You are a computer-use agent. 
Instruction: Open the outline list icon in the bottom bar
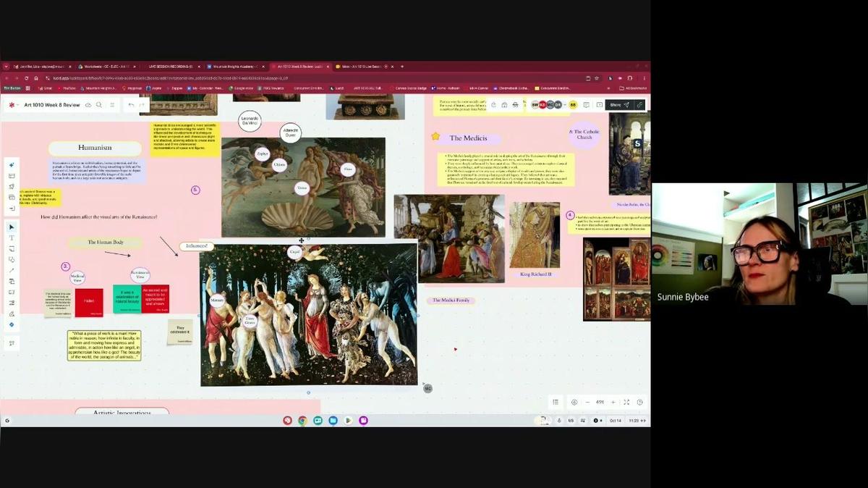(x=556, y=402)
